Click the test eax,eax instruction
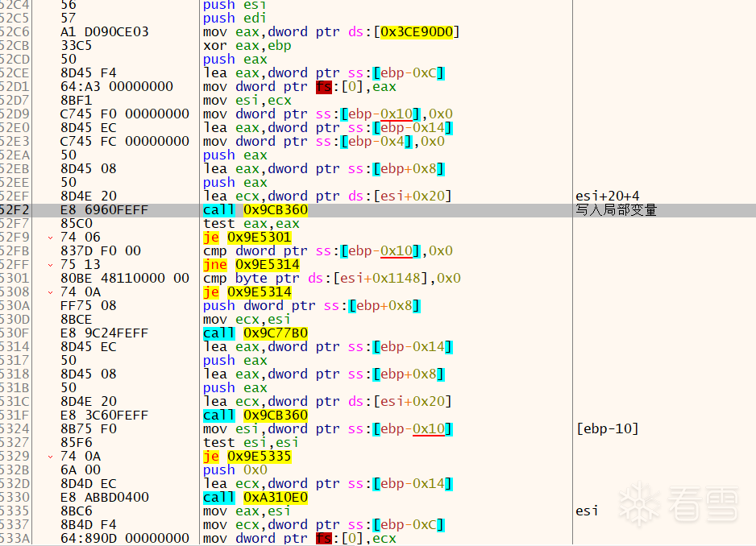The width and height of the screenshot is (756, 546). click(251, 224)
